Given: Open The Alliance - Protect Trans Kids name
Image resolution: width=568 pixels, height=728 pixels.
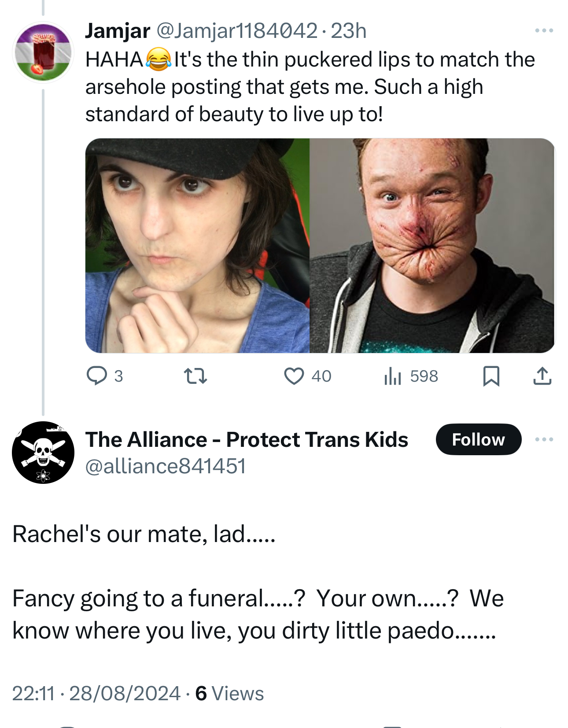Looking at the screenshot, I should 247,439.
